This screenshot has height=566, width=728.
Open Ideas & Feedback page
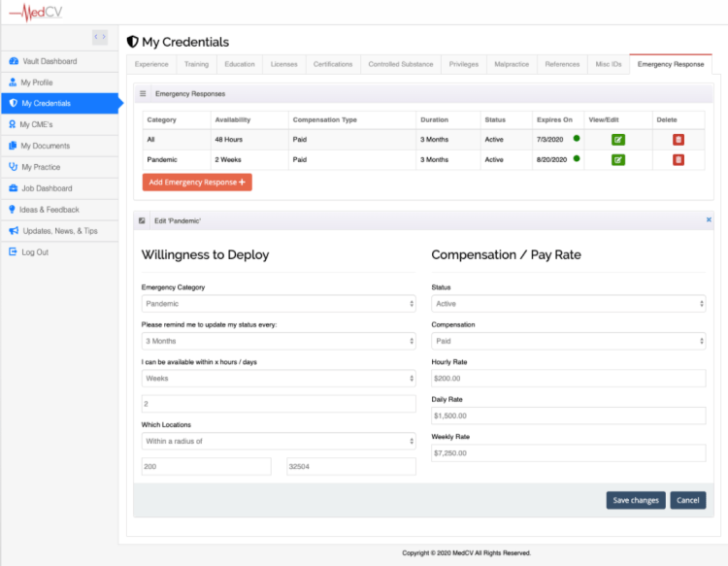pyautogui.click(x=59, y=210)
